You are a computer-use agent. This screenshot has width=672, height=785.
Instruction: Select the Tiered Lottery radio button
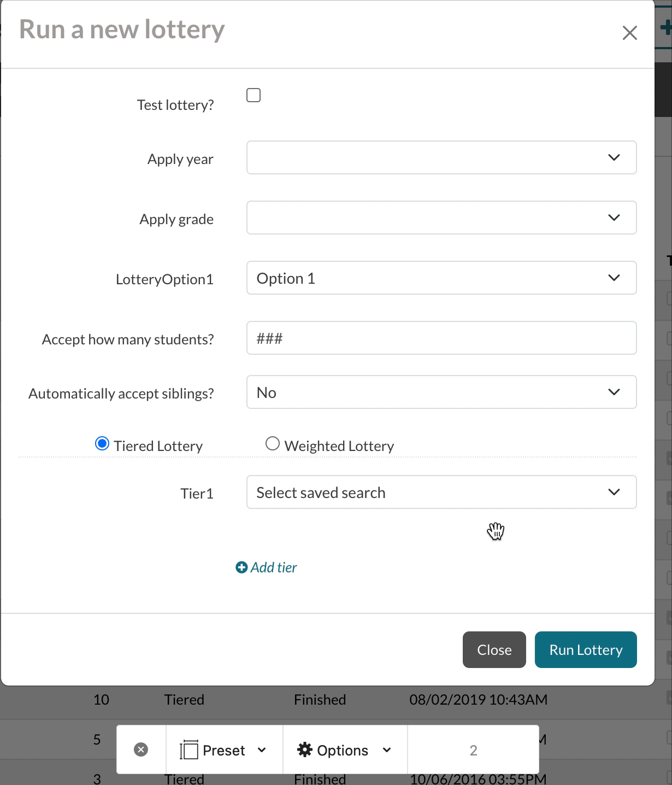tap(102, 443)
